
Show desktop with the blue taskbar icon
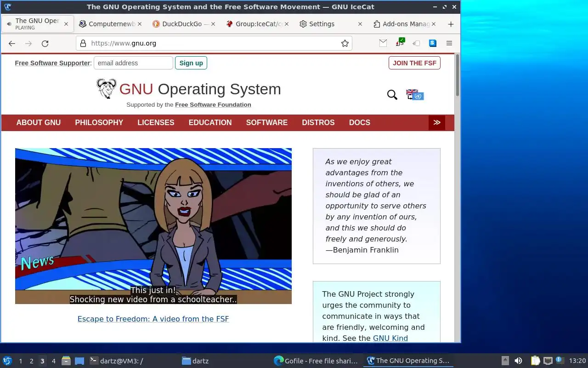pos(79,361)
